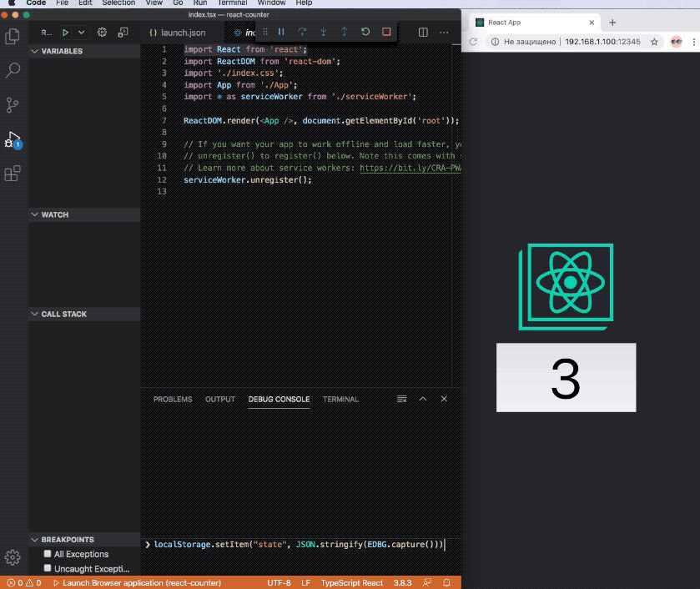The width and height of the screenshot is (700, 589).
Task: Open the Search sidebar icon
Action: coord(13,70)
